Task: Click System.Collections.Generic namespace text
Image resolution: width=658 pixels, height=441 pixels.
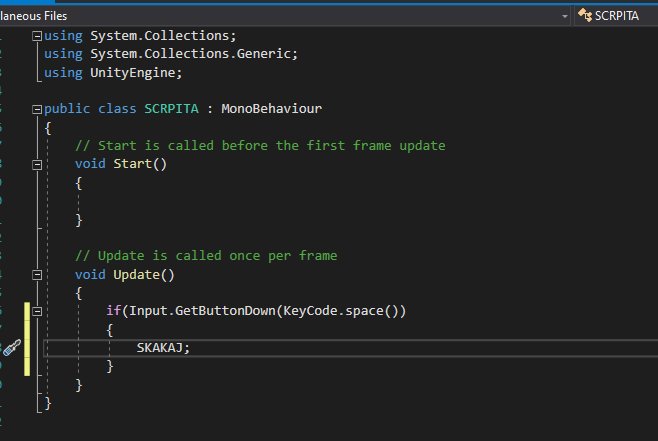Action: click(x=193, y=54)
